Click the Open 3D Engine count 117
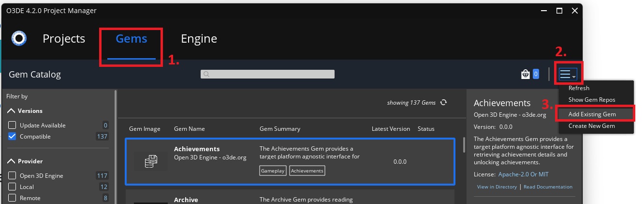The width and height of the screenshot is (644, 204). pos(102,175)
